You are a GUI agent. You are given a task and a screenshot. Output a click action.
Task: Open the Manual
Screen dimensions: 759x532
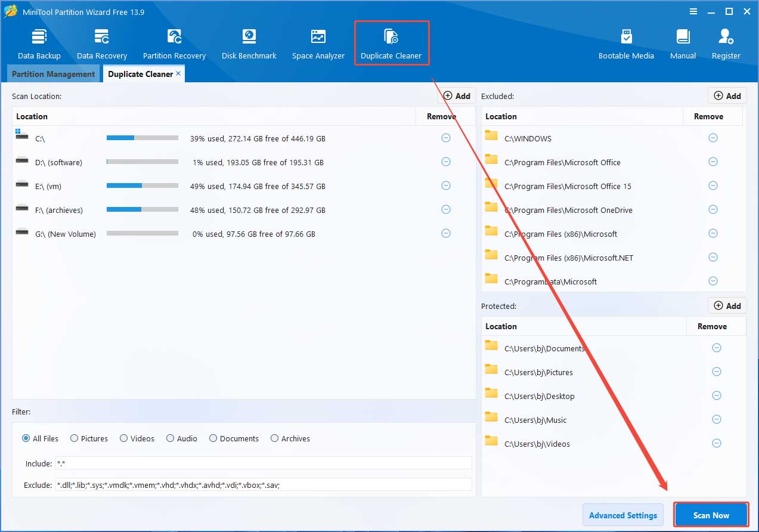pyautogui.click(x=683, y=44)
